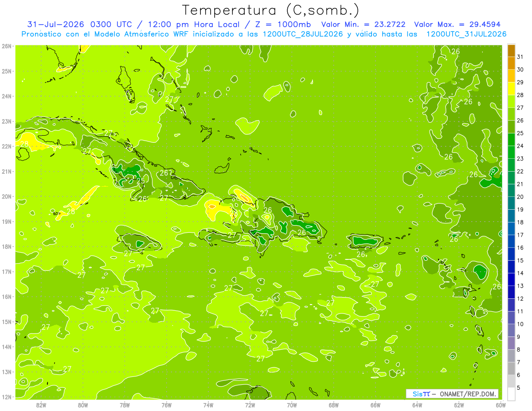Screen dimensions: 532x411
Task: Click the "76W" longitude axis label
Action: tap(167, 405)
